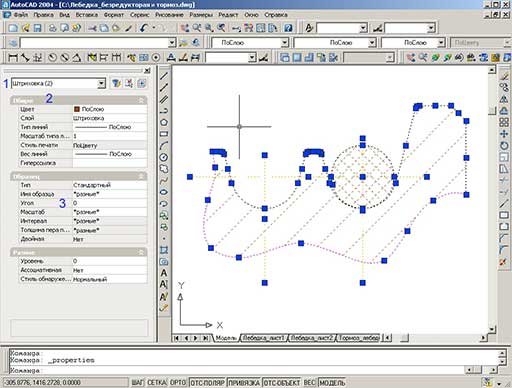
Task: Toggle ОТС-ПОЛЯР polar tracking
Action: 207,382
